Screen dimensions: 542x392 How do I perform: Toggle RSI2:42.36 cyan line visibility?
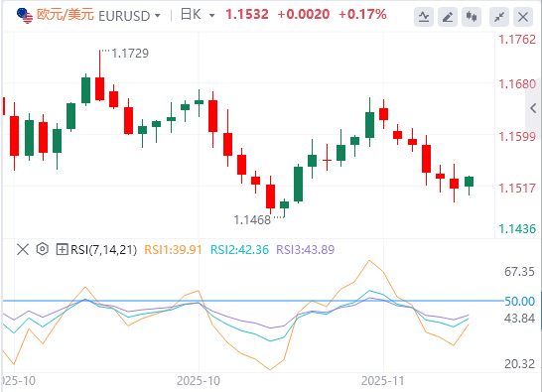click(x=239, y=249)
